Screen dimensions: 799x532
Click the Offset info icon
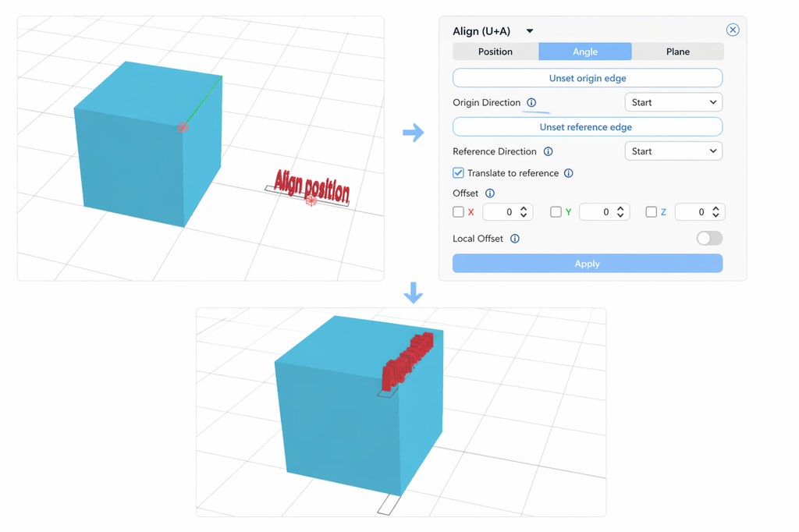tap(490, 193)
